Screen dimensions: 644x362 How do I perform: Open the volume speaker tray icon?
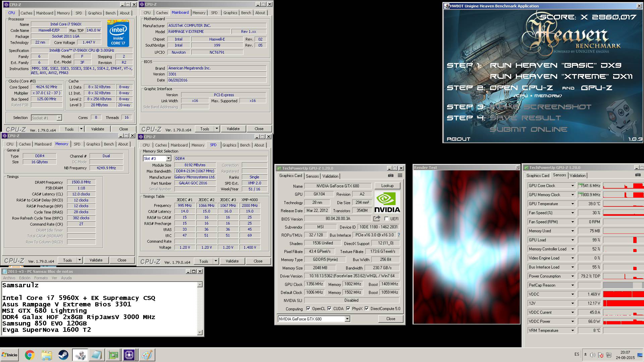click(x=593, y=355)
